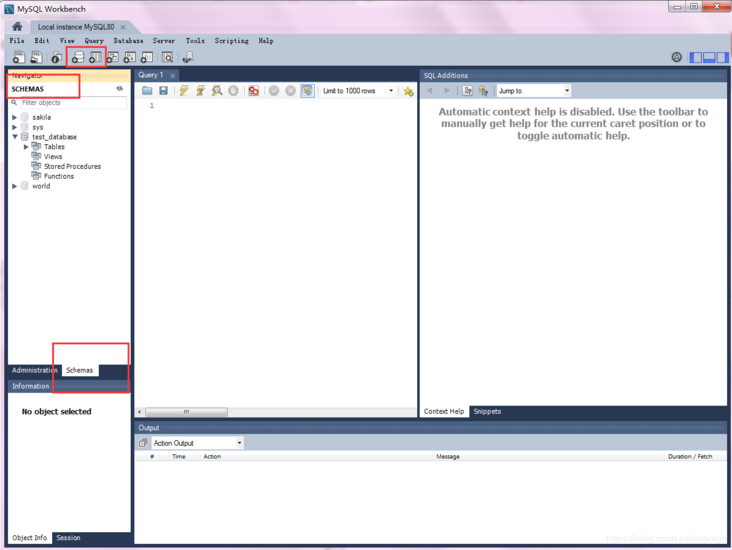Execute the SQL script lightning icon
The height and width of the screenshot is (550, 732).
[x=184, y=91]
